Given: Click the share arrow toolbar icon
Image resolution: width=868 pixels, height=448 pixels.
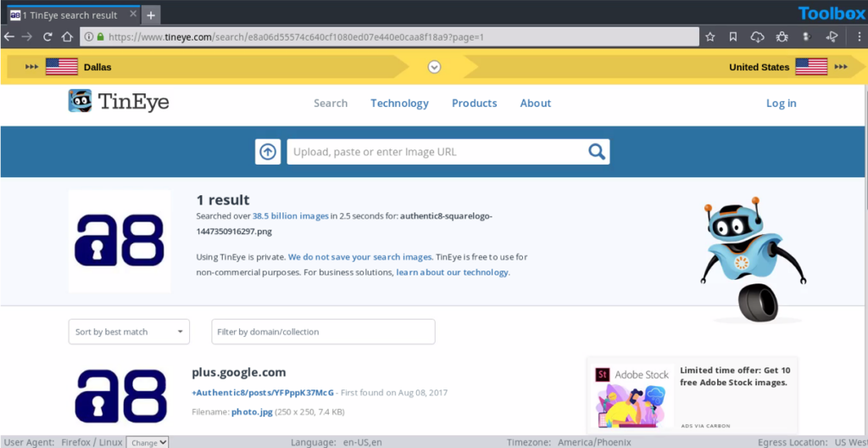Looking at the screenshot, I should [x=832, y=37].
